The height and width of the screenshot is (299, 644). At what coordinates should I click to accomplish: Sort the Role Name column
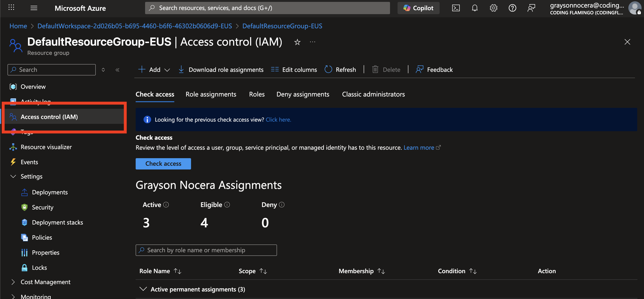coord(177,271)
